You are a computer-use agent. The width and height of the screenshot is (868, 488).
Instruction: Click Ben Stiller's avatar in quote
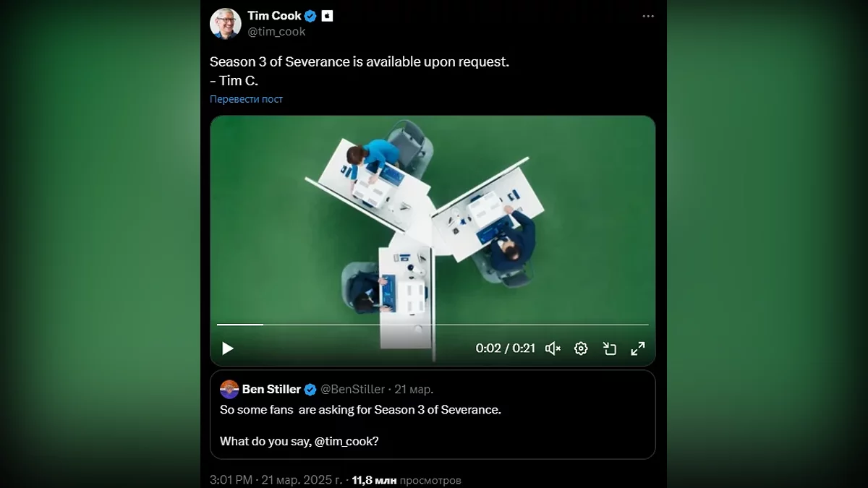coord(229,389)
